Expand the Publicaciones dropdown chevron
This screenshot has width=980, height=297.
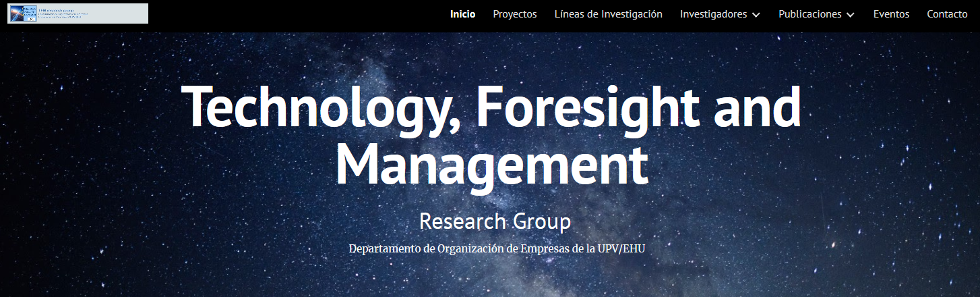click(x=850, y=15)
